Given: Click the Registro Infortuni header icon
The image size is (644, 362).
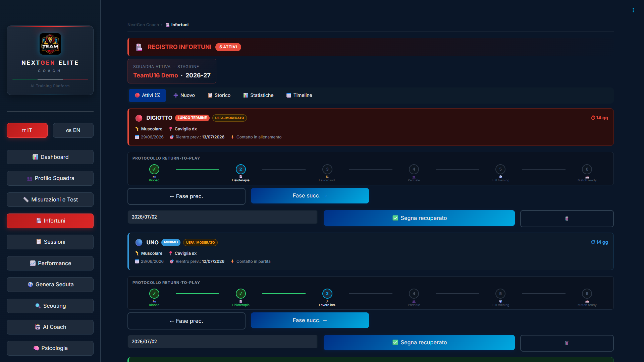Looking at the screenshot, I should tap(139, 47).
